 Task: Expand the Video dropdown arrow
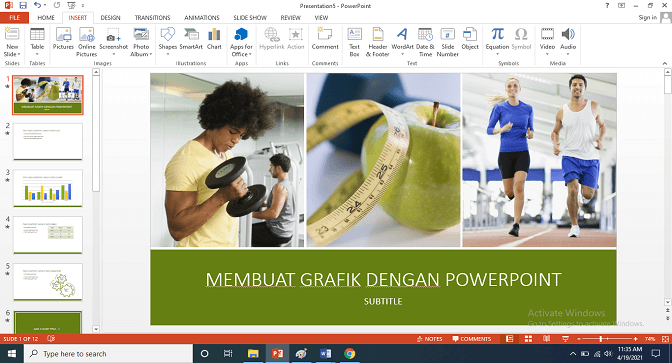(x=547, y=54)
